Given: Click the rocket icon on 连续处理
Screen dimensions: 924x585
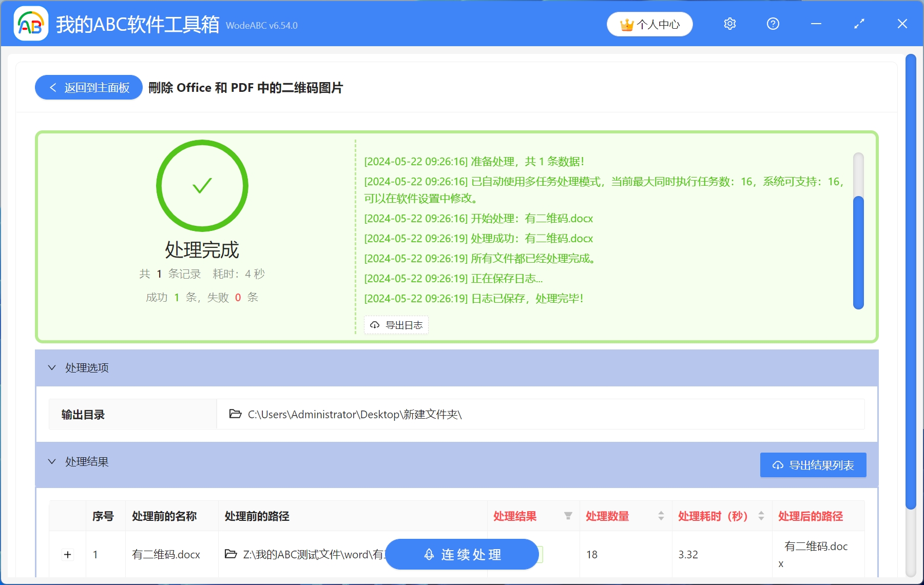Looking at the screenshot, I should (429, 554).
